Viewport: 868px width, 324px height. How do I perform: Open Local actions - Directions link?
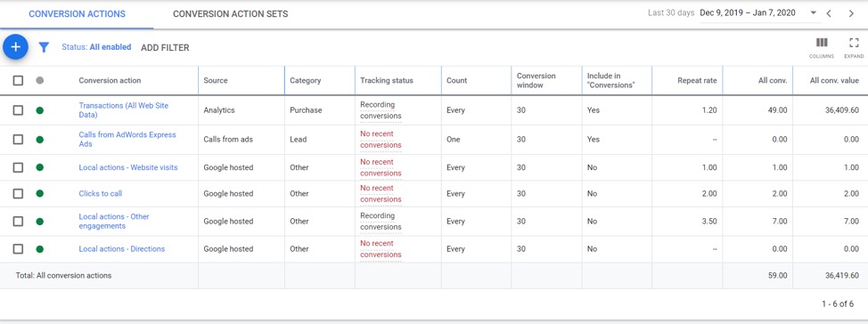122,249
